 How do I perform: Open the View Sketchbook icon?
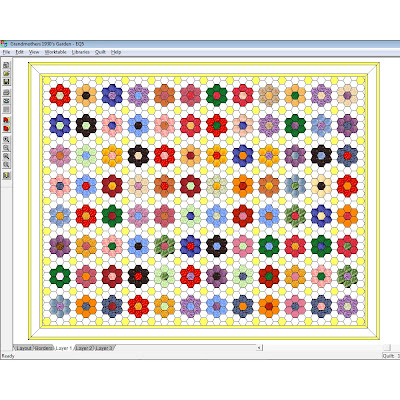(x=6, y=128)
